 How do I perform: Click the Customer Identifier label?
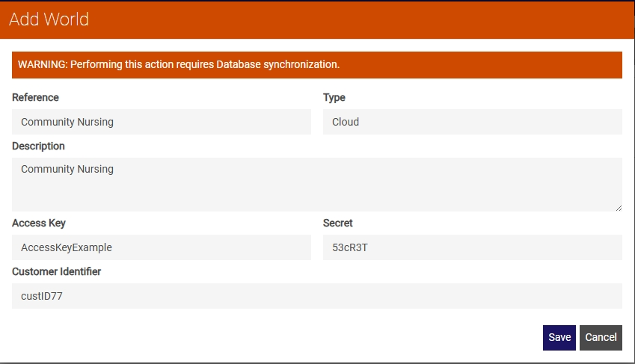pyautogui.click(x=57, y=271)
